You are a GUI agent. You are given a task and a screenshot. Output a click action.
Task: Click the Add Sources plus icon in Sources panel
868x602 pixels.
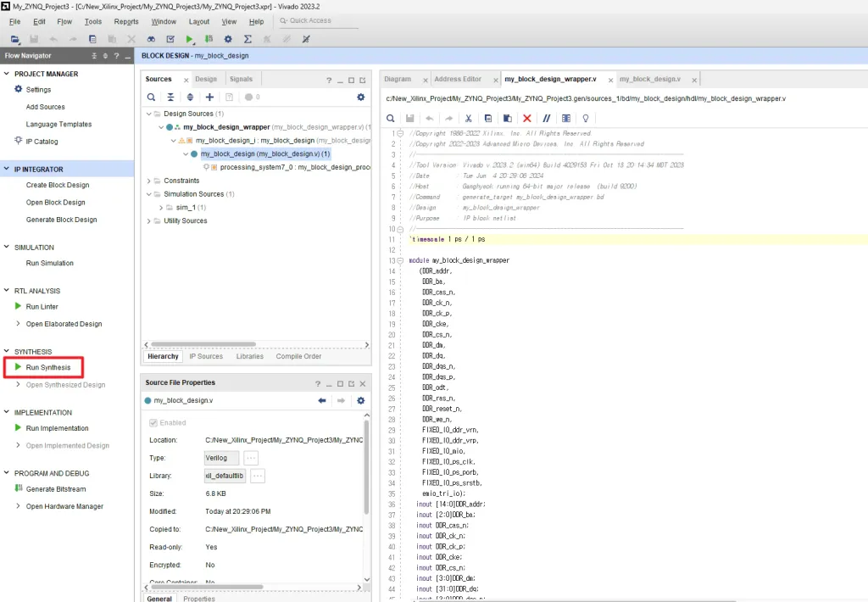(209, 98)
